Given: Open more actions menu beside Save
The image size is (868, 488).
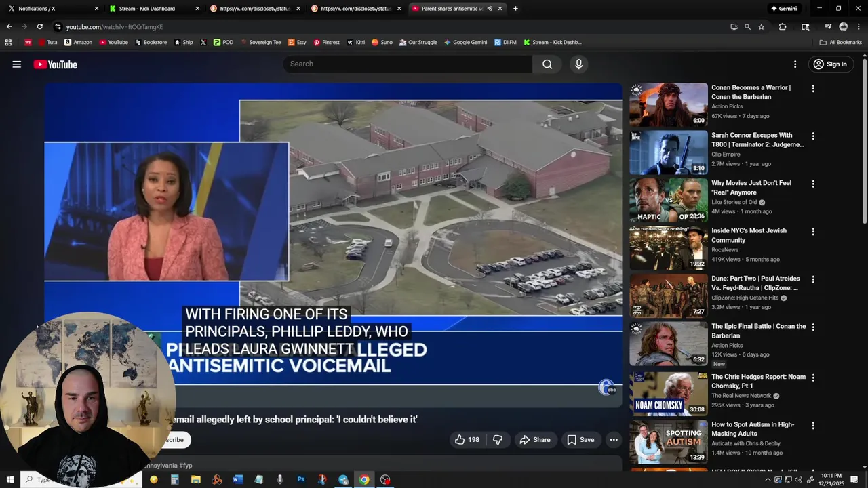Looking at the screenshot, I should click(614, 440).
